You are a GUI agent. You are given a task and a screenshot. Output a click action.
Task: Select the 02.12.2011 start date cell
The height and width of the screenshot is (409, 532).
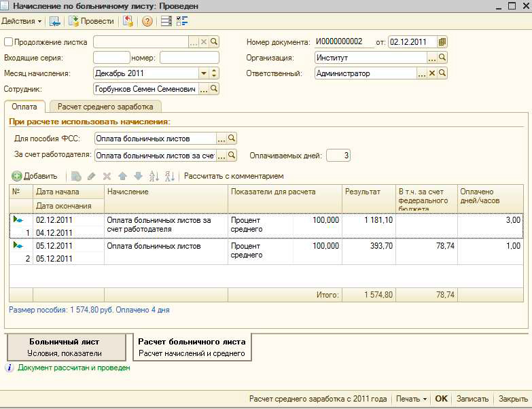pyautogui.click(x=68, y=220)
